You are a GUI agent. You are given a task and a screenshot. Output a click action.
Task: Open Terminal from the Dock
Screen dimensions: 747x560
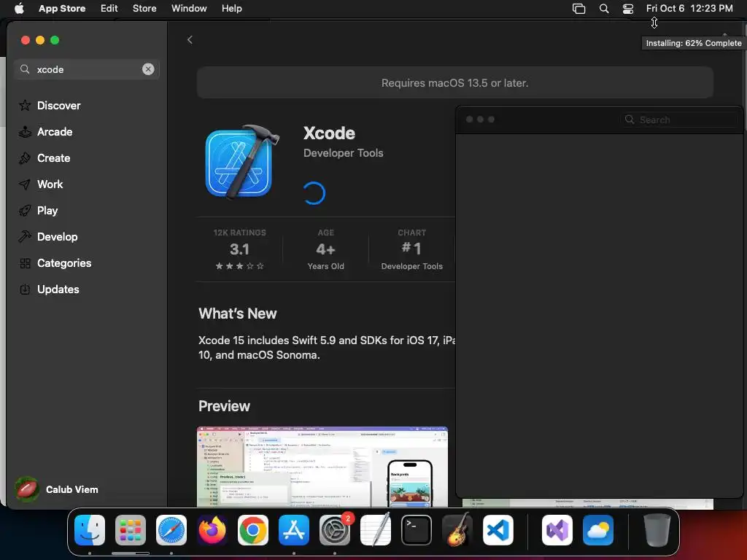tap(417, 530)
